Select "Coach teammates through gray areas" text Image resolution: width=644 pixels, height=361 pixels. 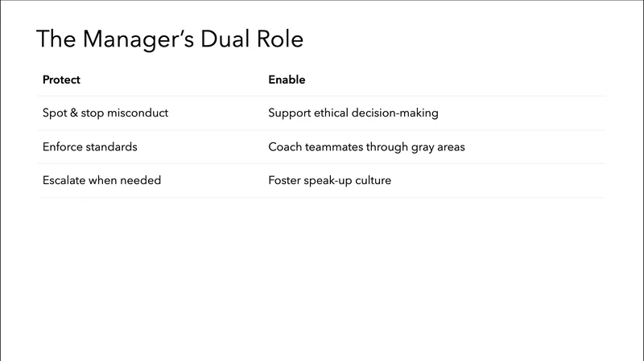tap(366, 147)
